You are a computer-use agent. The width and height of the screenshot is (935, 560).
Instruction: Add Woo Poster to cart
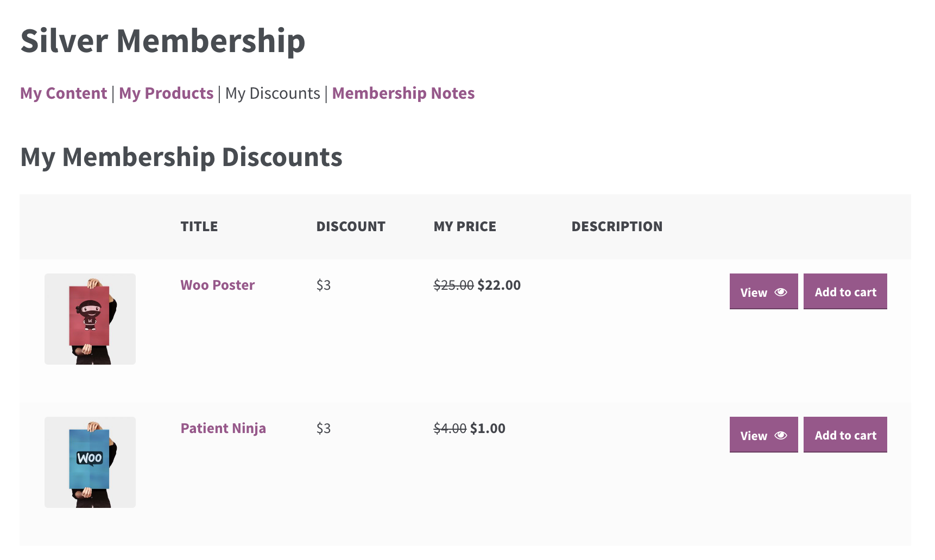(x=845, y=292)
